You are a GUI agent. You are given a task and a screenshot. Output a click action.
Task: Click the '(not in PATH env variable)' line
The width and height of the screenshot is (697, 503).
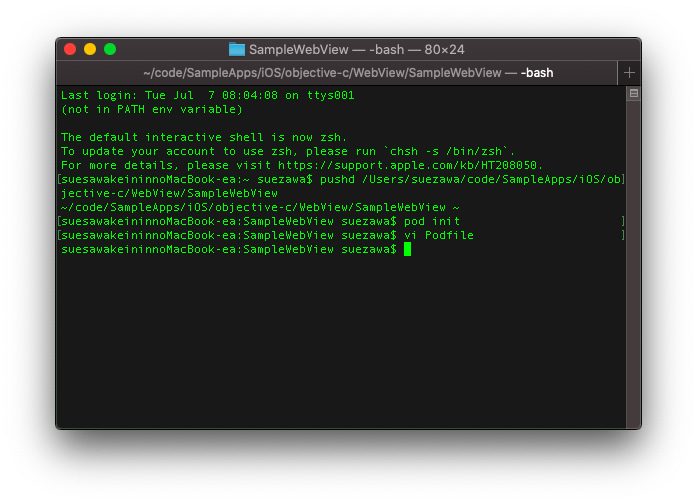click(152, 109)
